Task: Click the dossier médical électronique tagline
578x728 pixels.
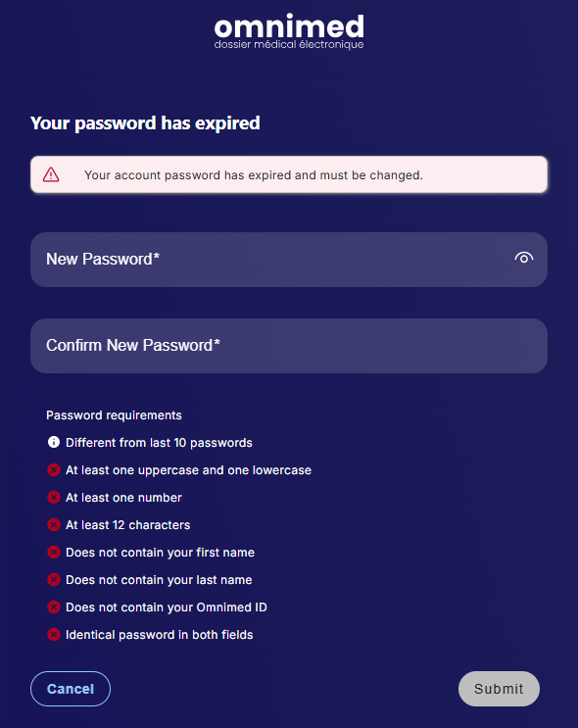Action: coord(289,44)
